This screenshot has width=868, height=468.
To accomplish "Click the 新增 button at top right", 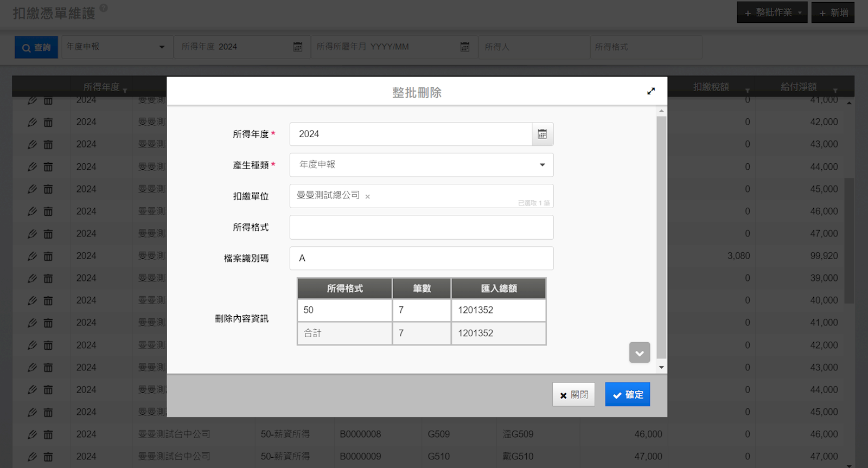I will pyautogui.click(x=833, y=12).
